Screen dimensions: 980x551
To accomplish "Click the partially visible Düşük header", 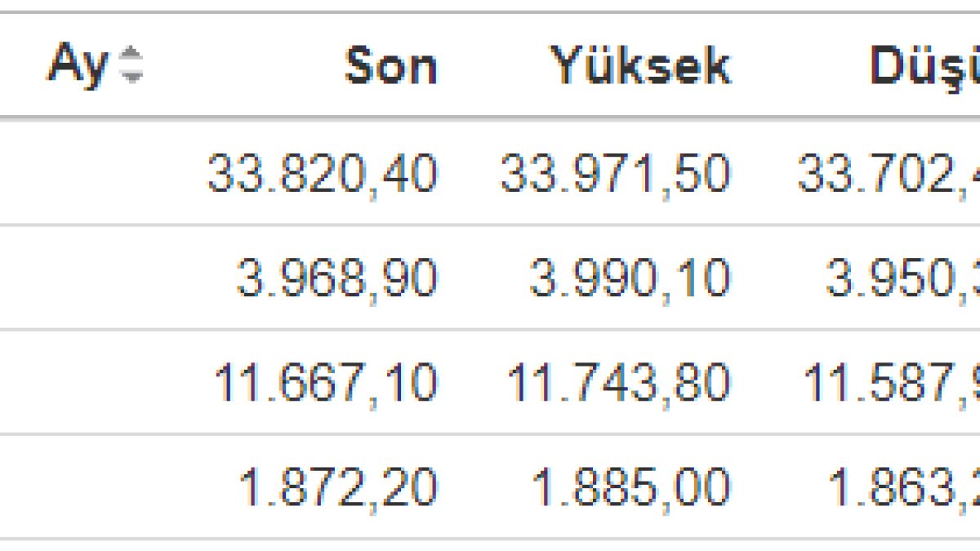I will click(924, 65).
